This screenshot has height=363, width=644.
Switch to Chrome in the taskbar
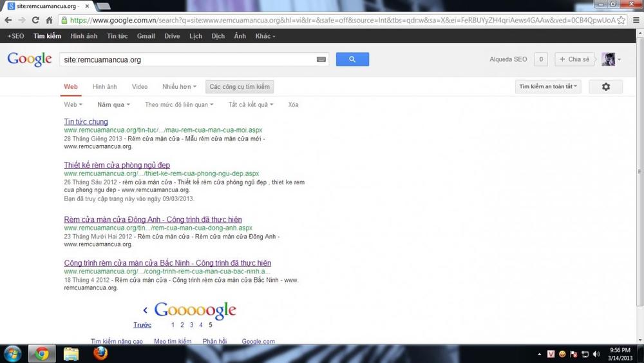[41, 354]
